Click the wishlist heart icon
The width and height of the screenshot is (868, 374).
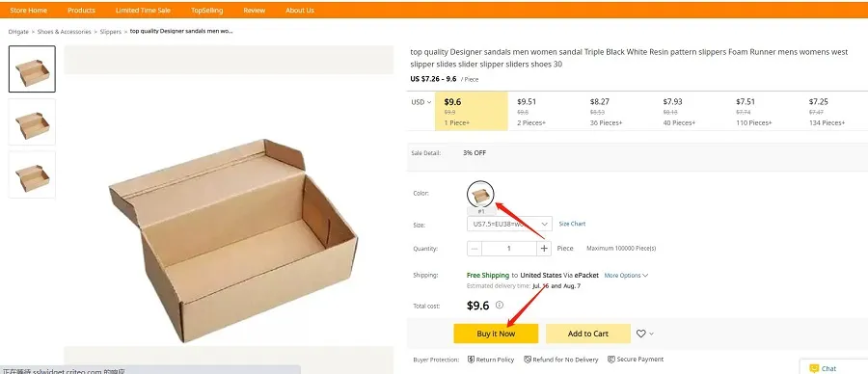point(641,334)
